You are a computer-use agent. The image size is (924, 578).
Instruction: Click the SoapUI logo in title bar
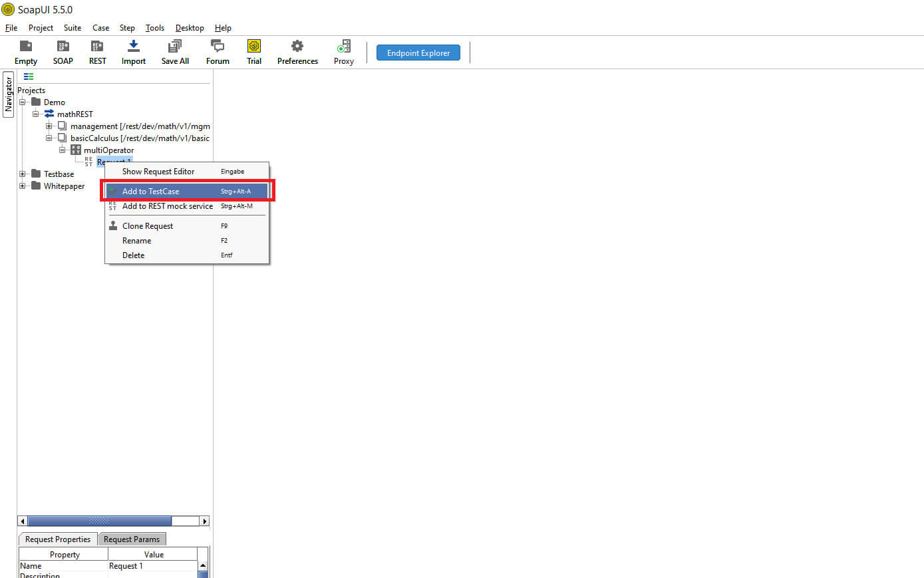[x=8, y=9]
